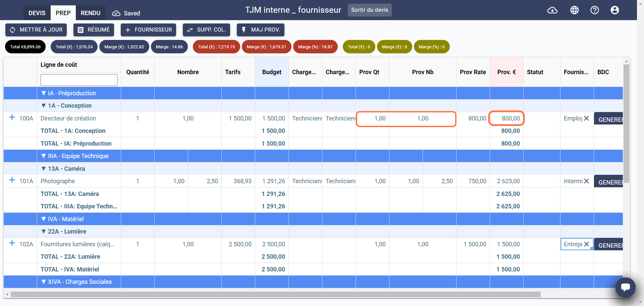644x306 pixels.
Task: Collapse 22A - Lumière group
Action: click(44, 232)
